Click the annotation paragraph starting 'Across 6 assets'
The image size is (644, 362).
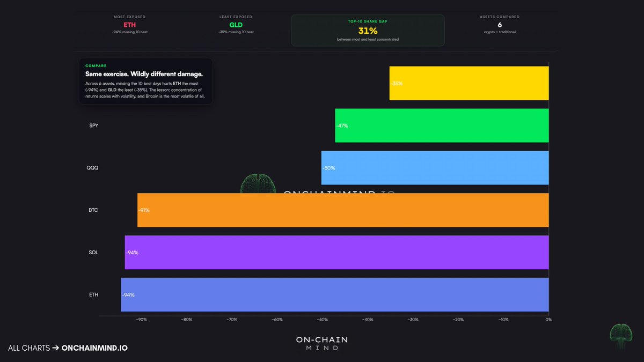pos(145,90)
